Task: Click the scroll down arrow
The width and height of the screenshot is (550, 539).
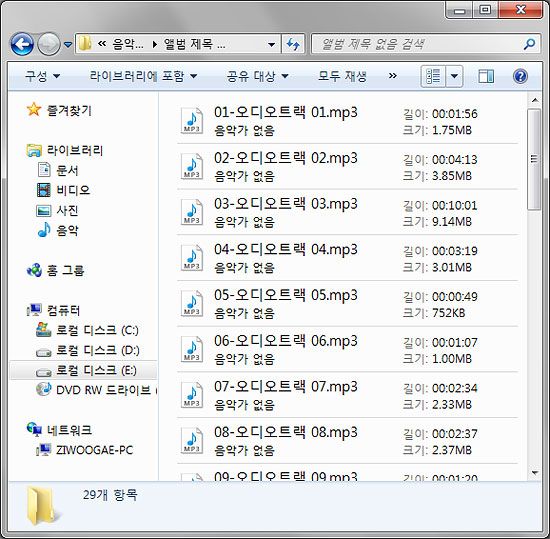Action: coord(535,473)
